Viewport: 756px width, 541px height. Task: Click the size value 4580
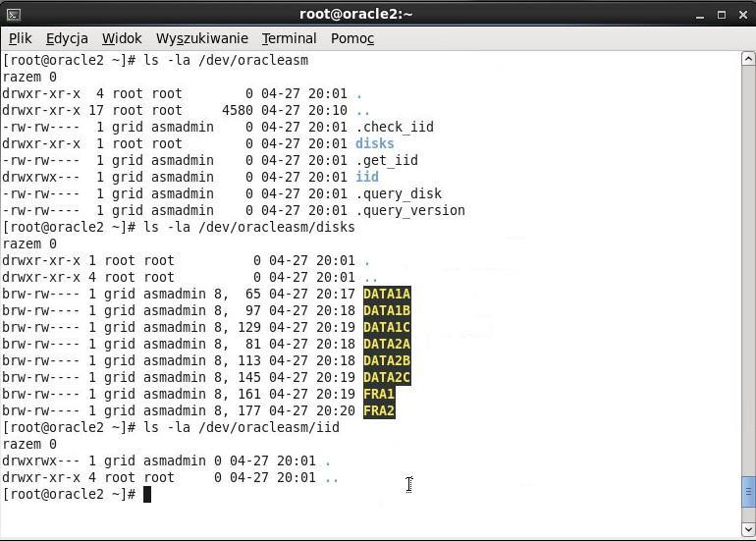coord(238,110)
